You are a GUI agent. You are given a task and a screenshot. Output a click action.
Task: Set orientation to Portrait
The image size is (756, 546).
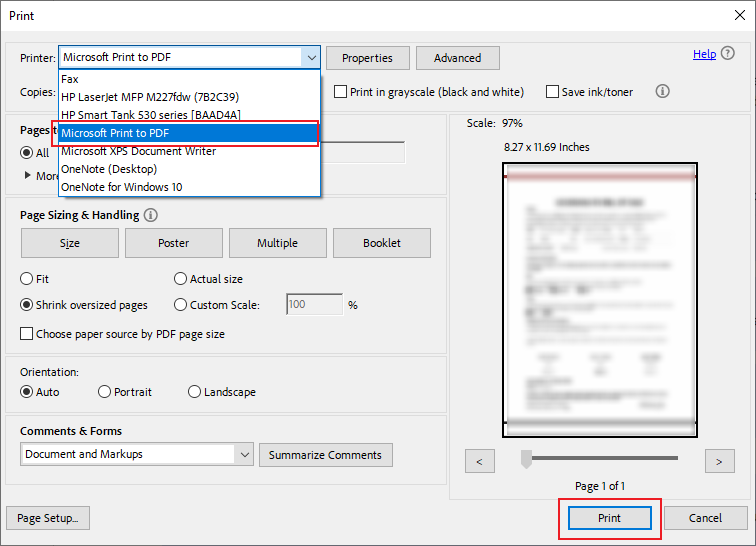point(104,392)
